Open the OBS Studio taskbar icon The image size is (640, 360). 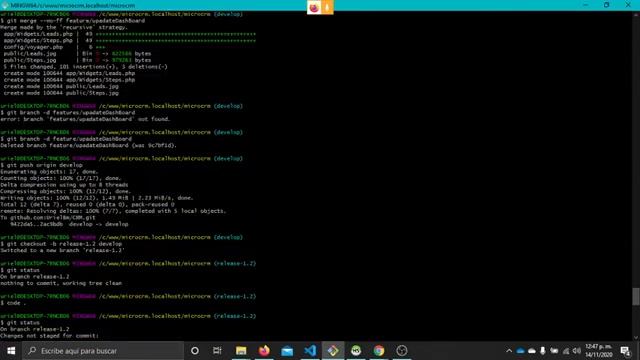402,351
